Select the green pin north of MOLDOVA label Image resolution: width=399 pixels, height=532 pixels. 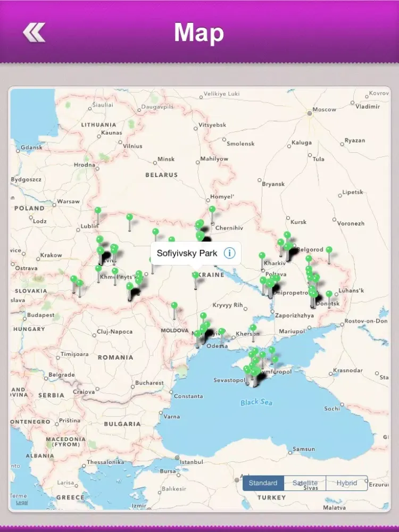click(x=174, y=305)
